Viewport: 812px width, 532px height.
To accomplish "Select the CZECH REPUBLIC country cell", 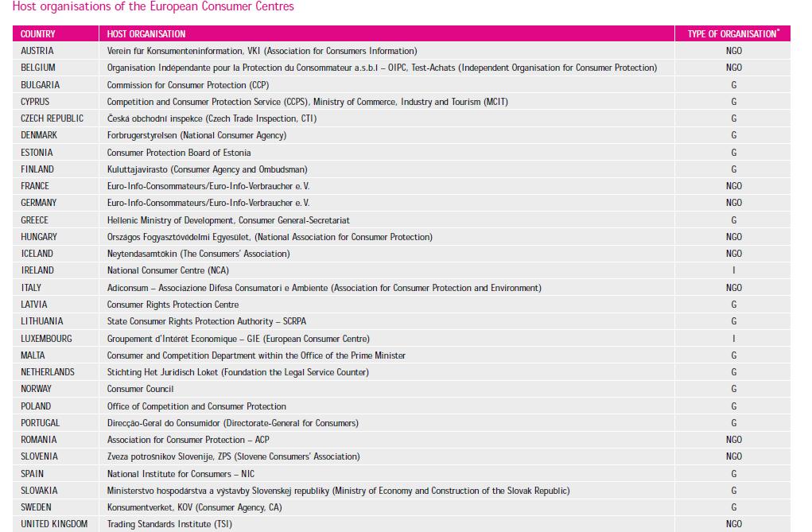I will [56, 118].
